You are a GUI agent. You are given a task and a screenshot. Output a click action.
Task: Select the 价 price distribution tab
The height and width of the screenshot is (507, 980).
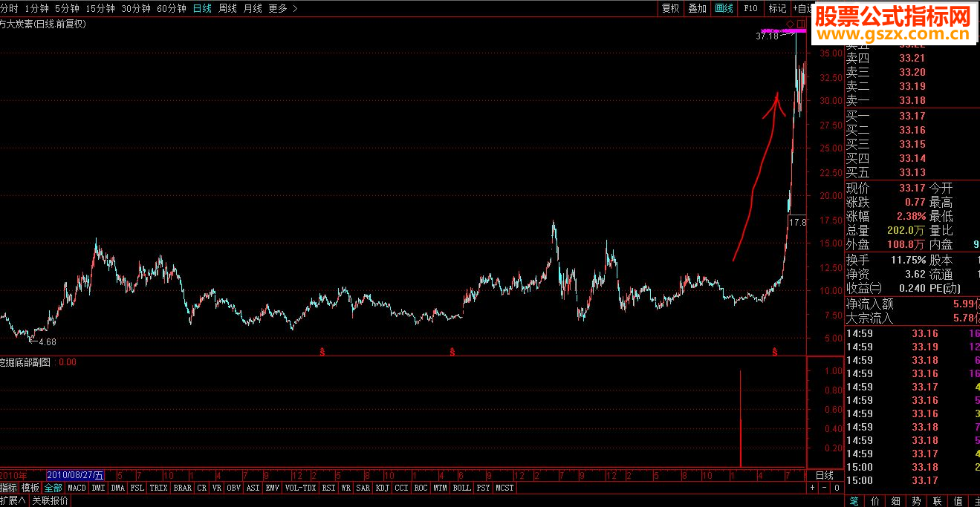[x=875, y=501]
